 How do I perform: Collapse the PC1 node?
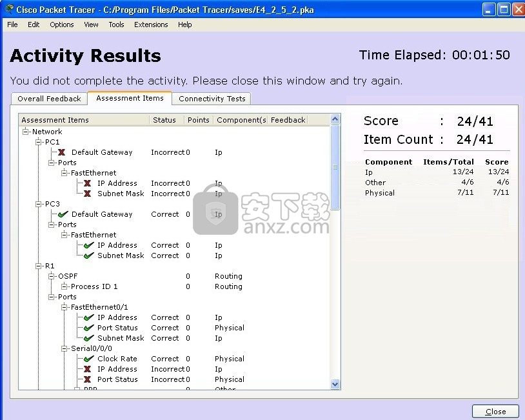(x=39, y=142)
